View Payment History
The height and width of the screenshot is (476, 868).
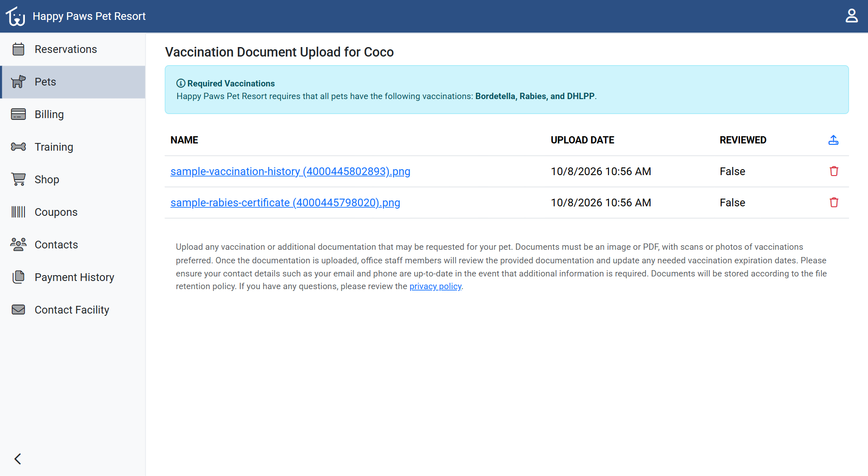(73, 277)
